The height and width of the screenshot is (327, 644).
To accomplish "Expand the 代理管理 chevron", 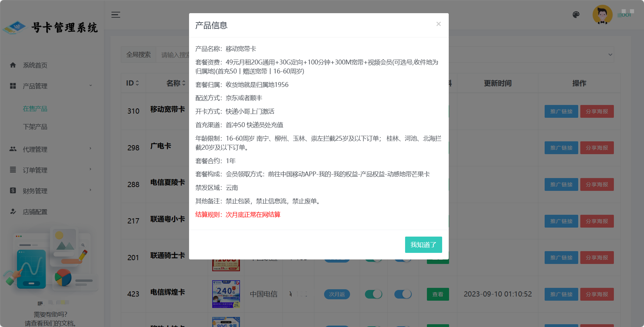I will coord(91,149).
